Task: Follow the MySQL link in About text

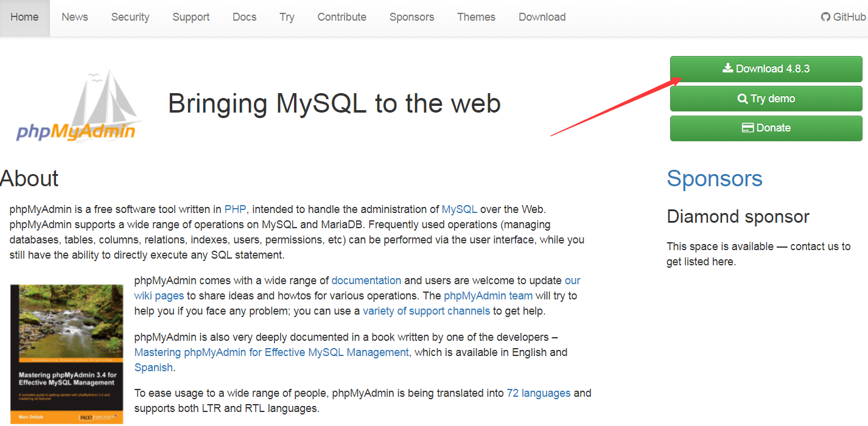Action: tap(460, 209)
